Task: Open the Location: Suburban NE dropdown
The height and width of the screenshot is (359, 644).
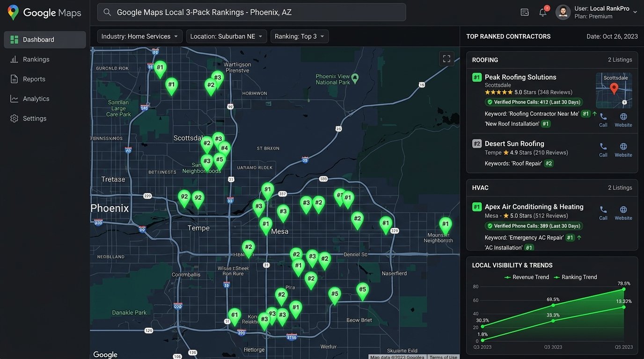Action: (x=227, y=36)
